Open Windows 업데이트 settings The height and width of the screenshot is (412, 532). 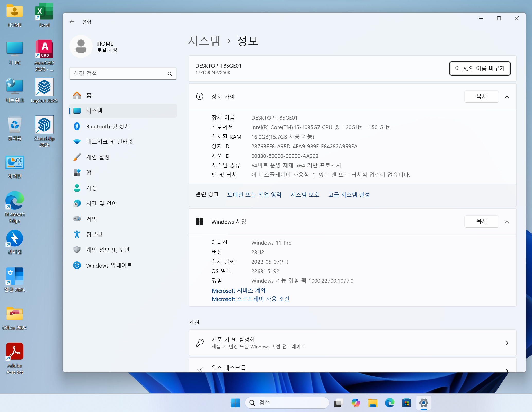[x=123, y=265]
